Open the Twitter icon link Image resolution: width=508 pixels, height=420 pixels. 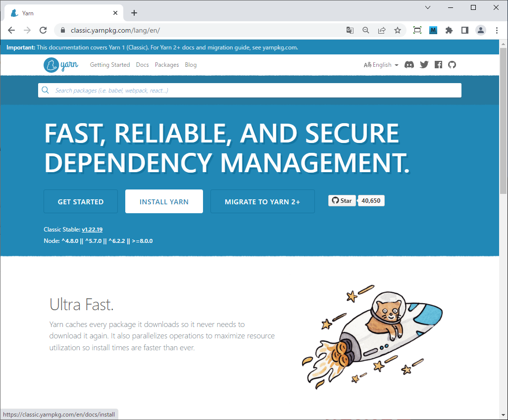[424, 65]
